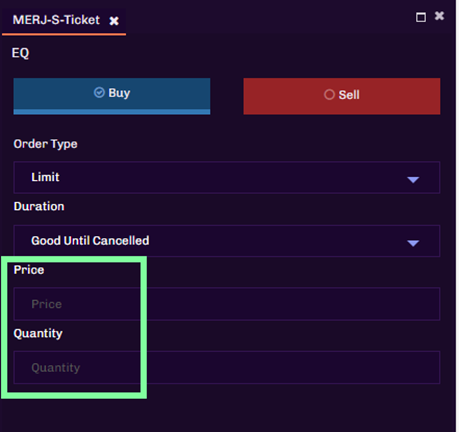Select the MERJ-S-Ticket tab
Image resolution: width=459 pixels, height=432 pixels.
tap(56, 20)
